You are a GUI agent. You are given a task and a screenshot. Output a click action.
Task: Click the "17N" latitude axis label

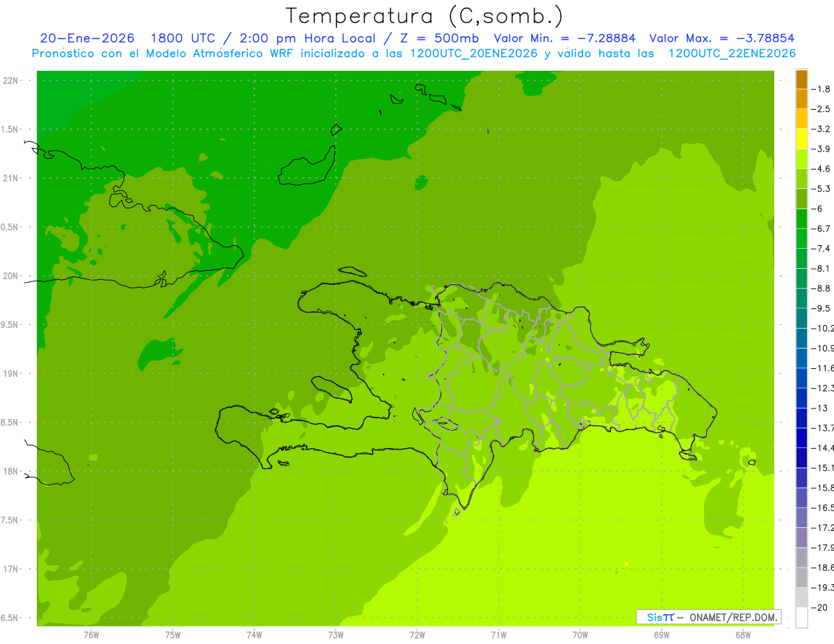click(11, 569)
